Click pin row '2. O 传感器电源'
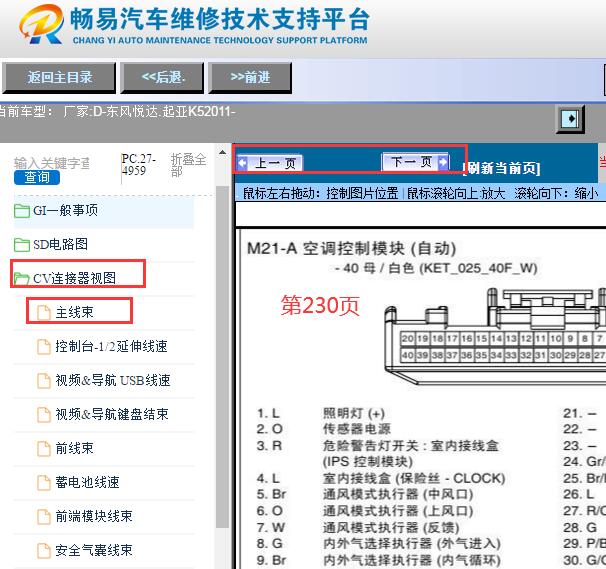606x569 pixels. pos(324,429)
